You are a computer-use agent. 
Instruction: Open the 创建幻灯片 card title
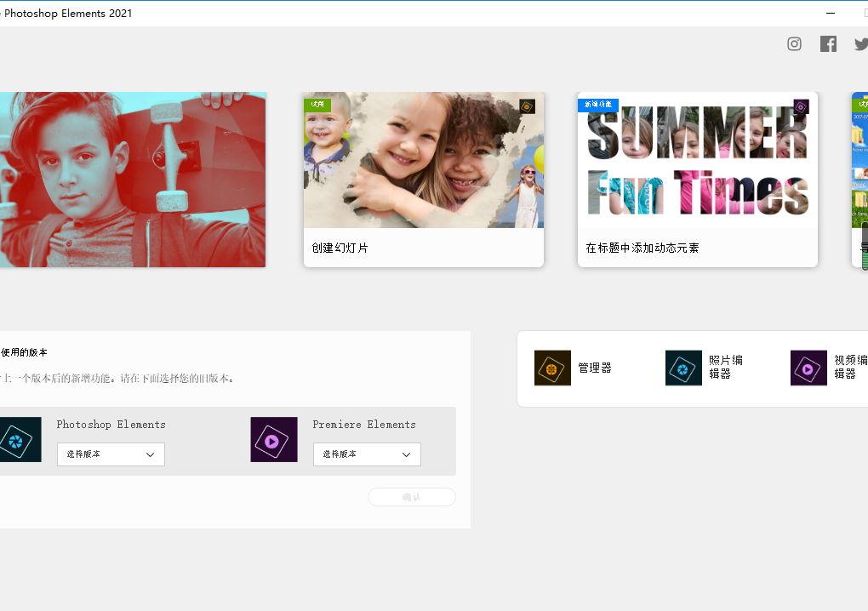340,248
